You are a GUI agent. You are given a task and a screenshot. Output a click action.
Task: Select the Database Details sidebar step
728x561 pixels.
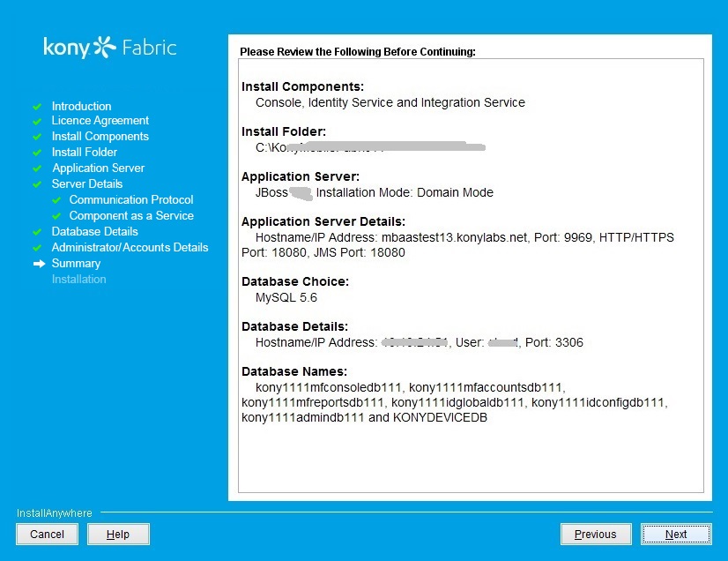[x=94, y=231]
